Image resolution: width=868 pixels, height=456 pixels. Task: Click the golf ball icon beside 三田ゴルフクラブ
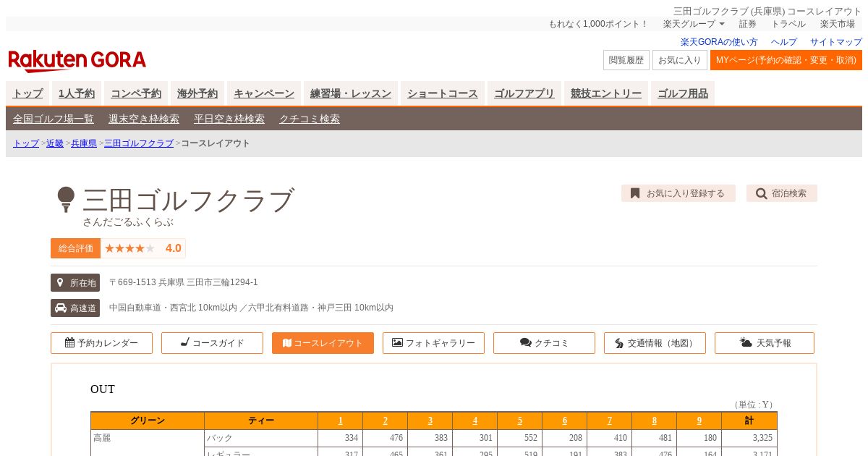click(66, 200)
